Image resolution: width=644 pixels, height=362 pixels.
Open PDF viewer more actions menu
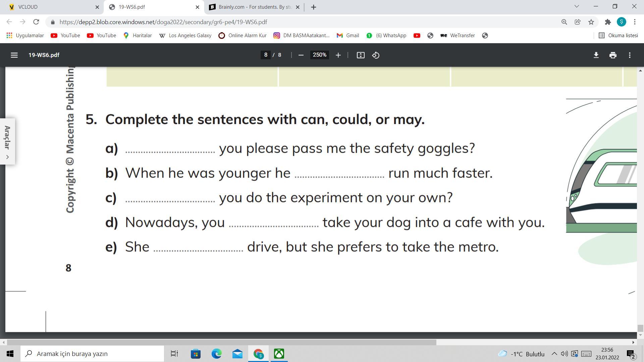pos(630,55)
